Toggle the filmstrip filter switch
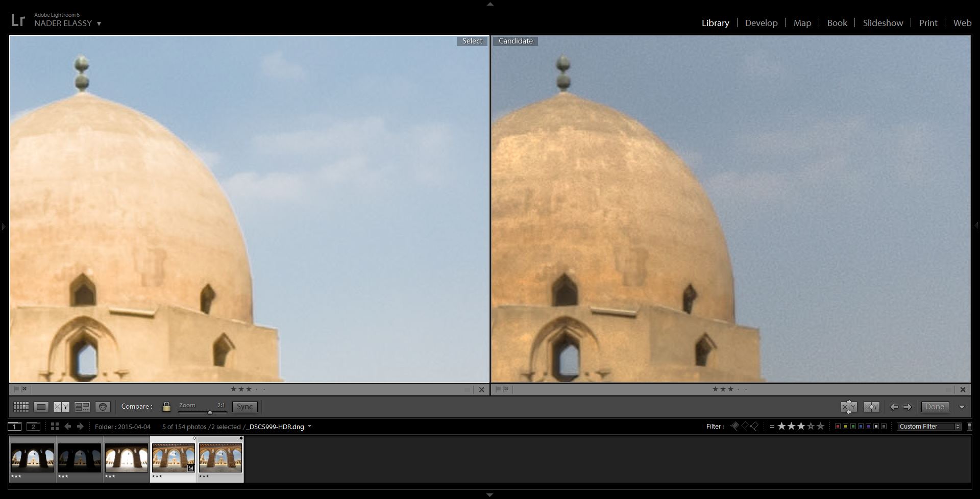The image size is (980, 499). coord(969,427)
